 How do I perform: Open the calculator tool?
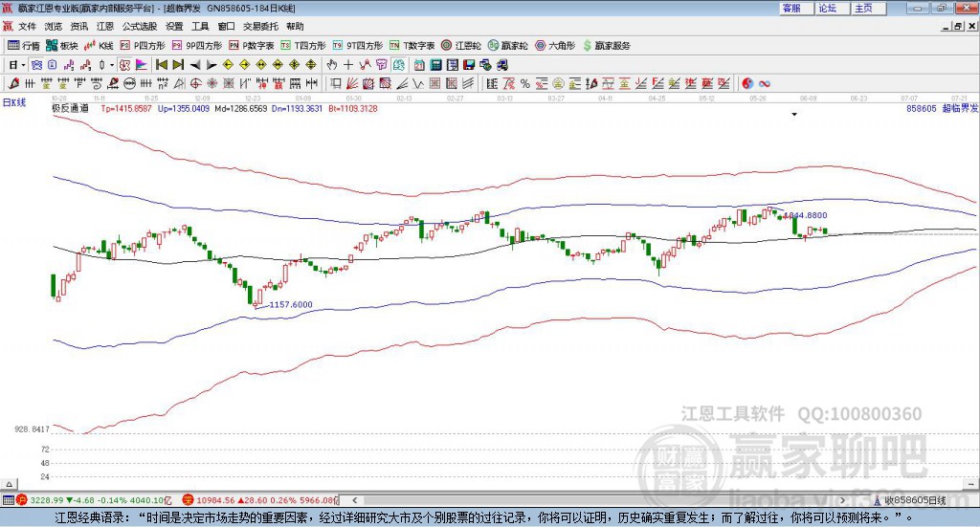pyautogui.click(x=435, y=65)
